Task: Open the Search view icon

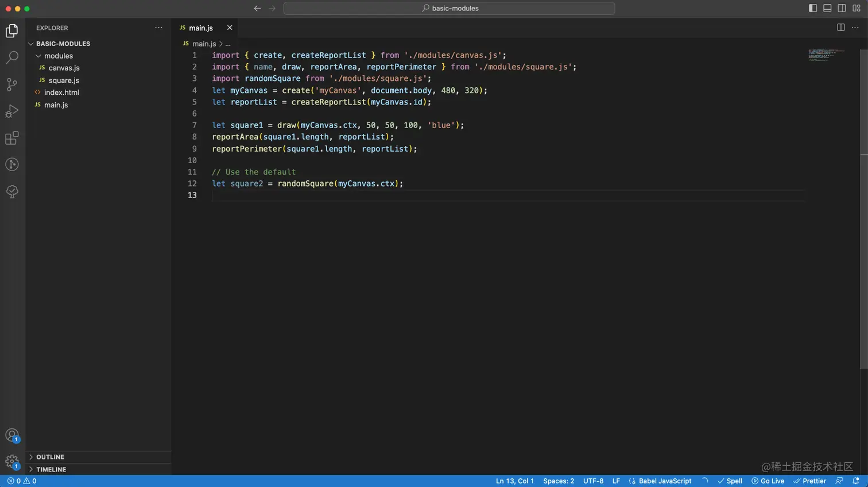Action: tap(12, 57)
